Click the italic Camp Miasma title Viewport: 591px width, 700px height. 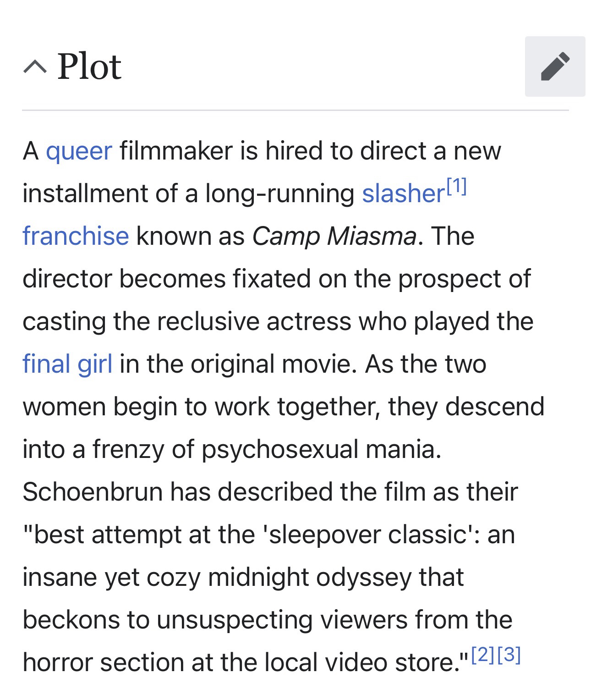coord(334,236)
